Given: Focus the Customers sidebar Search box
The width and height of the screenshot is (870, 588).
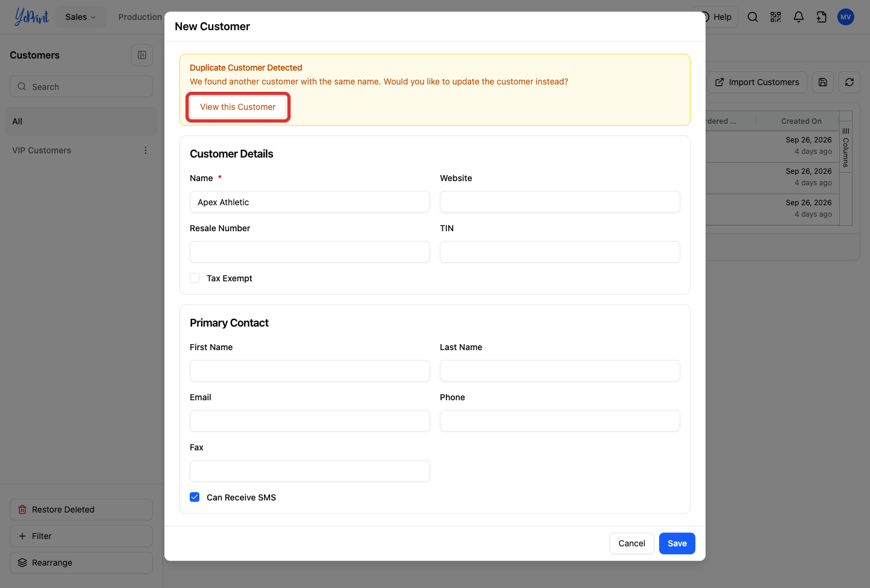Looking at the screenshot, I should click(81, 86).
